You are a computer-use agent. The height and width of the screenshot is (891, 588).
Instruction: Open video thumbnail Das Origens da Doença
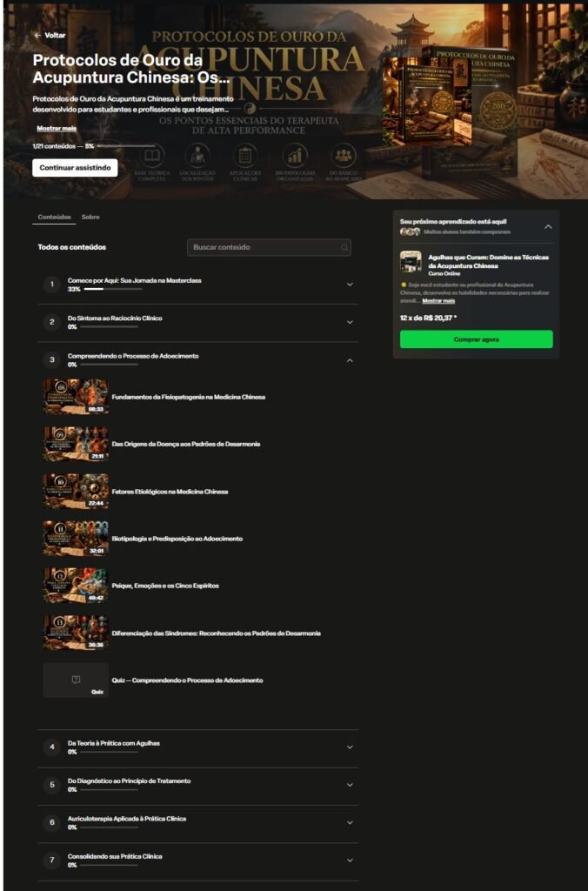click(x=76, y=444)
